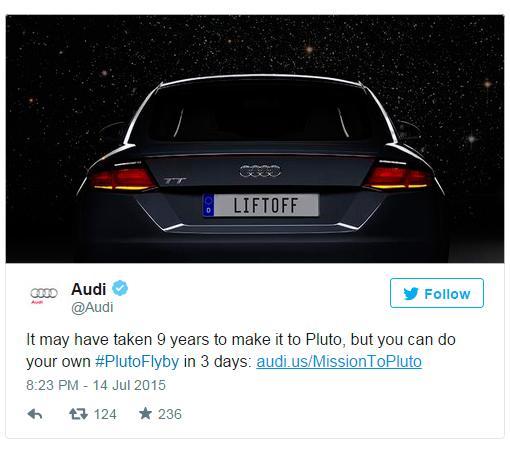510x452 pixels.
Task: Click the left red tail light in image
Action: coord(122,179)
